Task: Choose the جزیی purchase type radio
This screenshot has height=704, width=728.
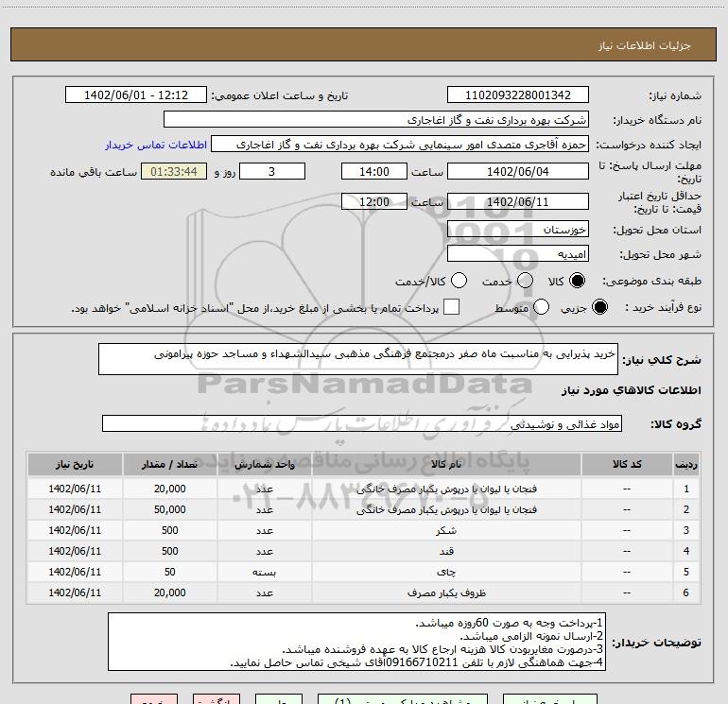Action: [599, 307]
